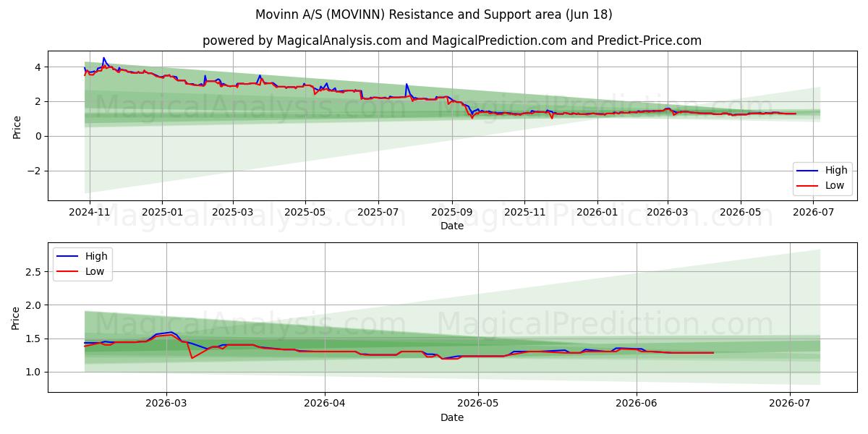Click the '−2' price tick on top chart

pos(34,171)
